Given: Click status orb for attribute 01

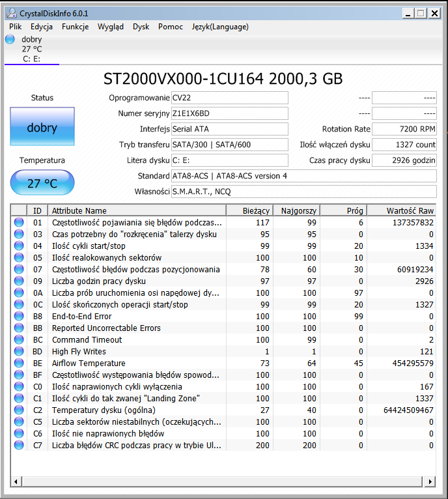Looking at the screenshot, I should point(19,222).
